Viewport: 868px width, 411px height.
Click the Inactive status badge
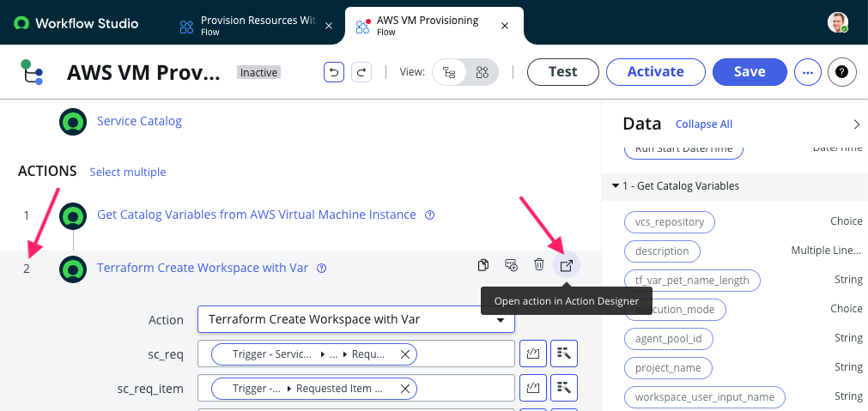(x=258, y=72)
